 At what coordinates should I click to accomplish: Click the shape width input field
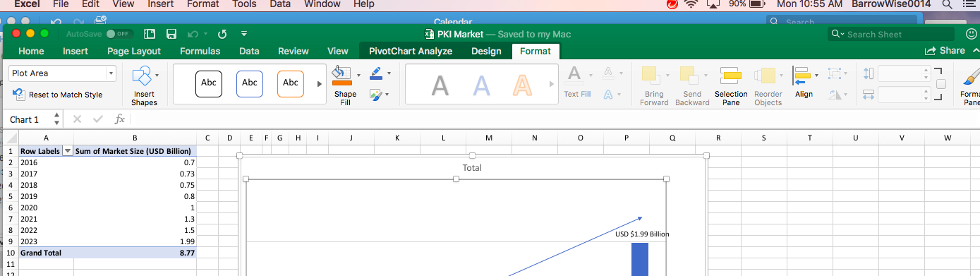[x=900, y=95]
